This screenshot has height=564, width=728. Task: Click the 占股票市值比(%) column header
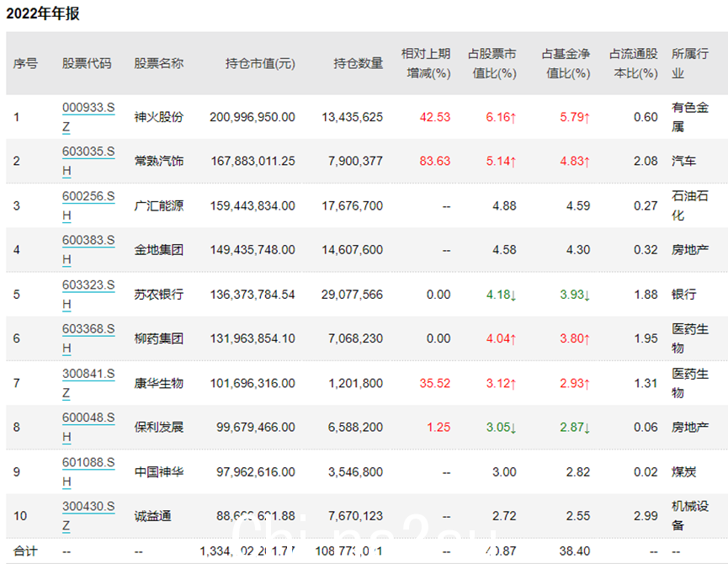(x=492, y=64)
